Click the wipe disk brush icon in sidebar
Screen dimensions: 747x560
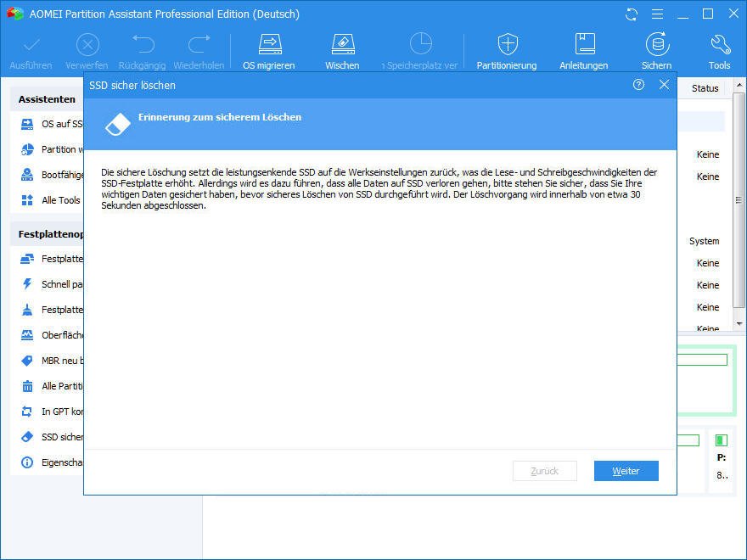point(27,310)
